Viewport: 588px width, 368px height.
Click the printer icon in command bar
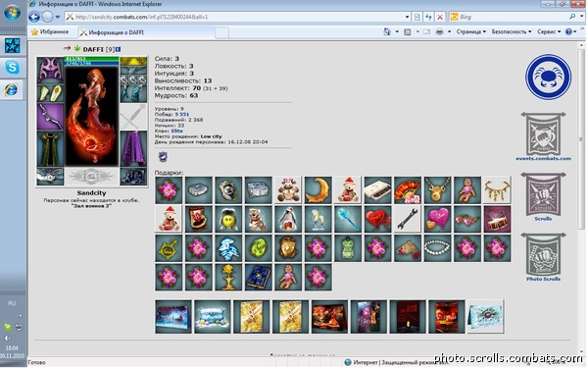coord(439,32)
